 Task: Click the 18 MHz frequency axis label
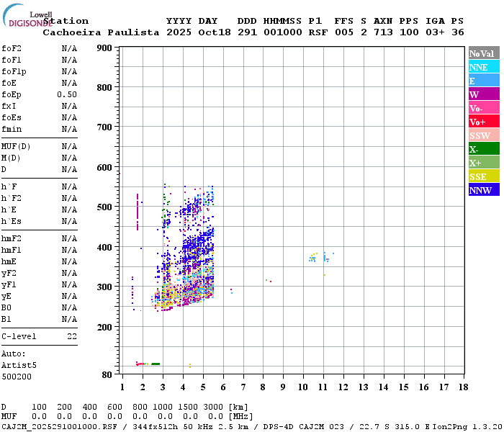(x=463, y=387)
